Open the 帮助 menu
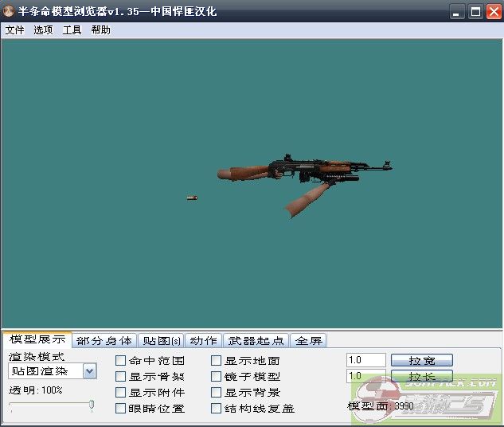 coord(101,30)
